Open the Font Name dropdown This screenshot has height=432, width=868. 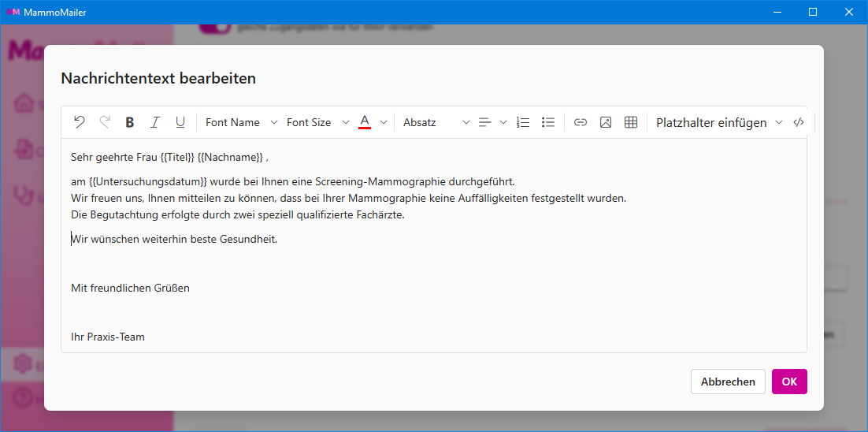click(241, 122)
